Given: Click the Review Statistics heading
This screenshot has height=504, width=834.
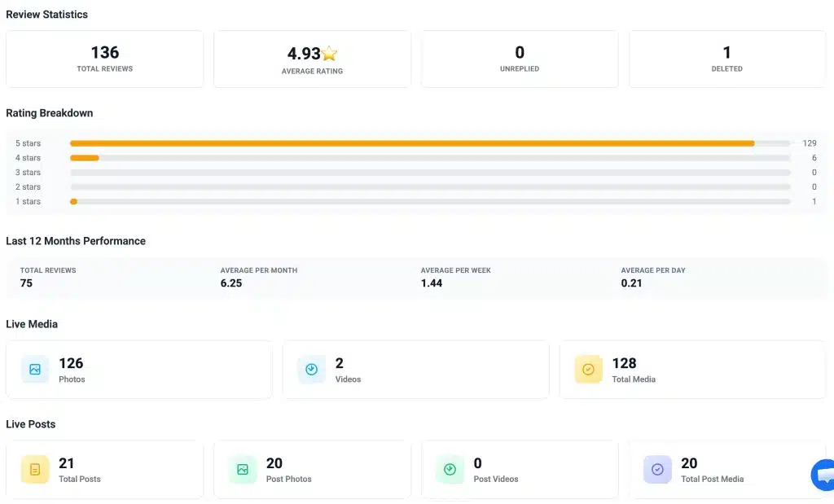Looking at the screenshot, I should pos(46,15).
